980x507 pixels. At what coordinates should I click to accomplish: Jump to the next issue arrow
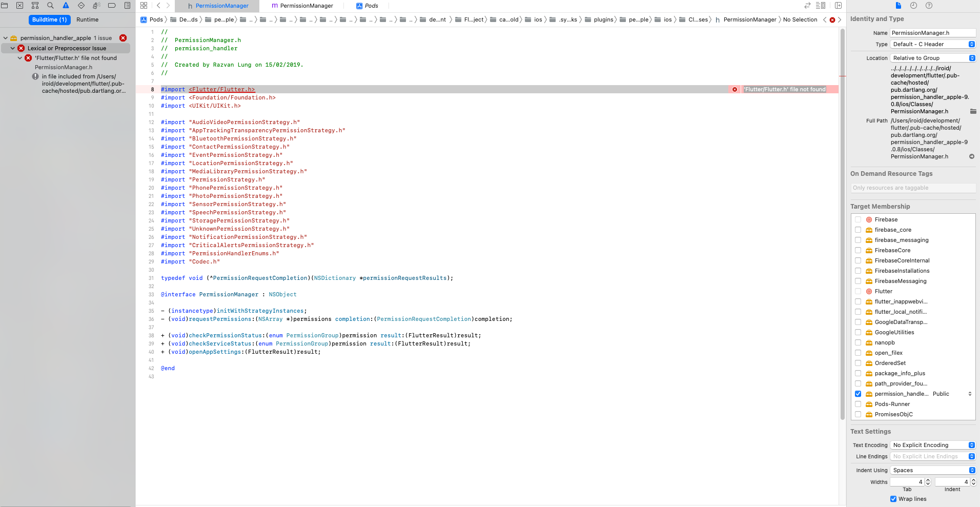[x=840, y=20]
